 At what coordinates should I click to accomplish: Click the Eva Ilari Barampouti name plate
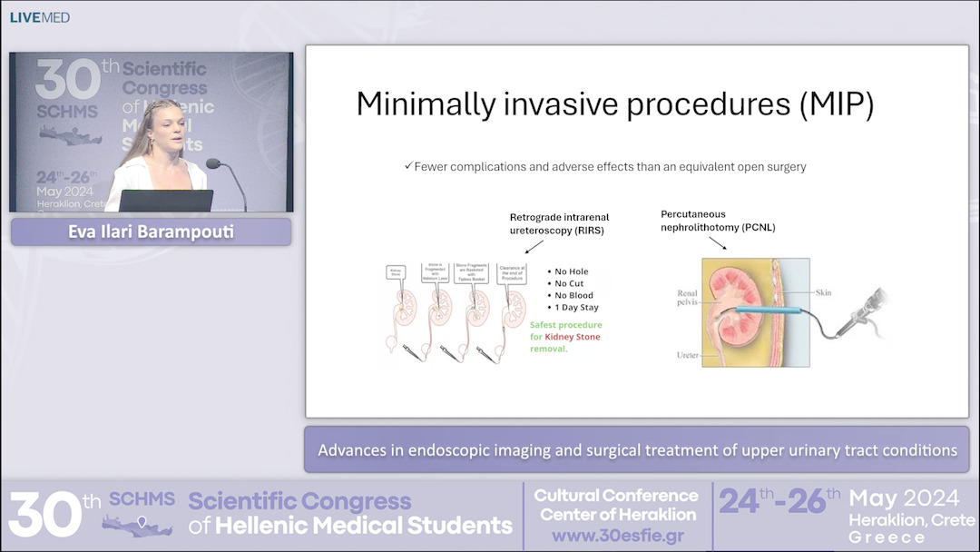[x=150, y=232]
